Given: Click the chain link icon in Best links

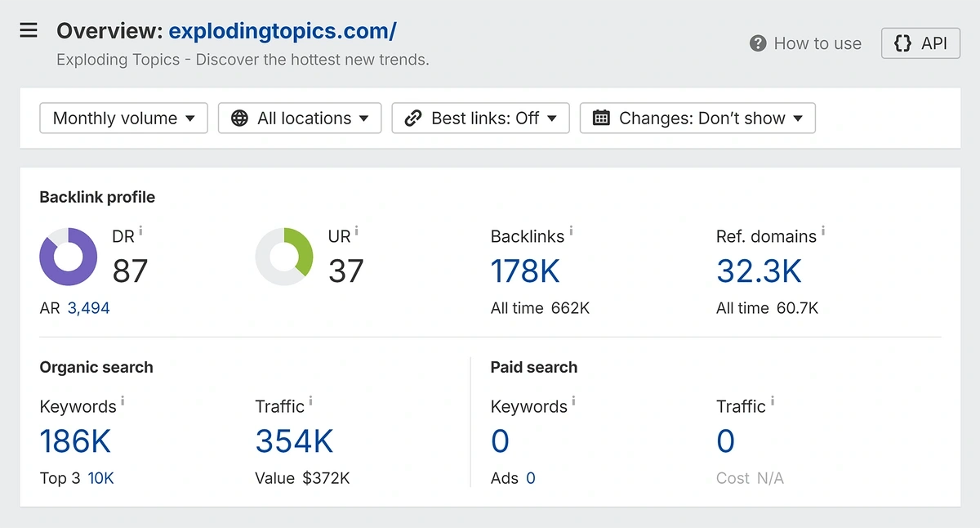Looking at the screenshot, I should pyautogui.click(x=414, y=119).
